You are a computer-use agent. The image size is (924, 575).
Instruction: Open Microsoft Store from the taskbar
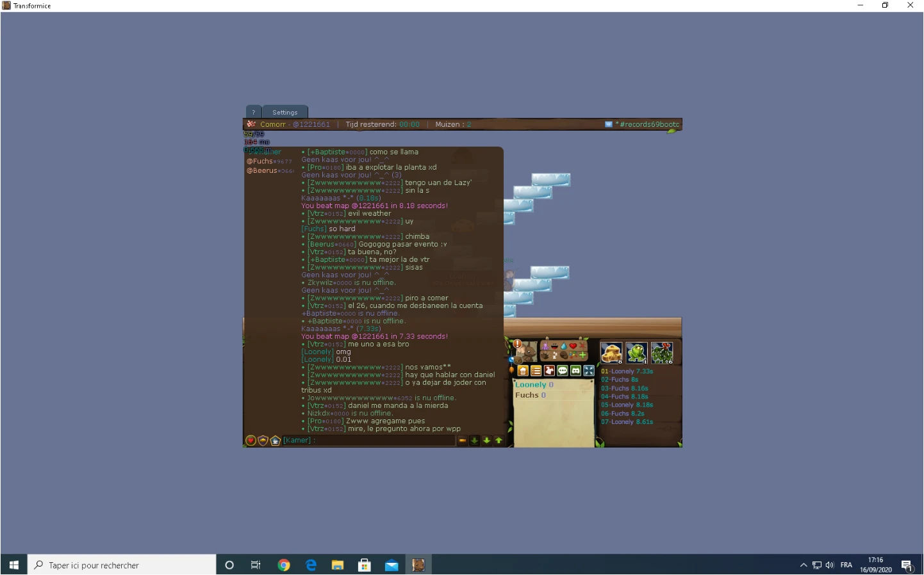365,565
